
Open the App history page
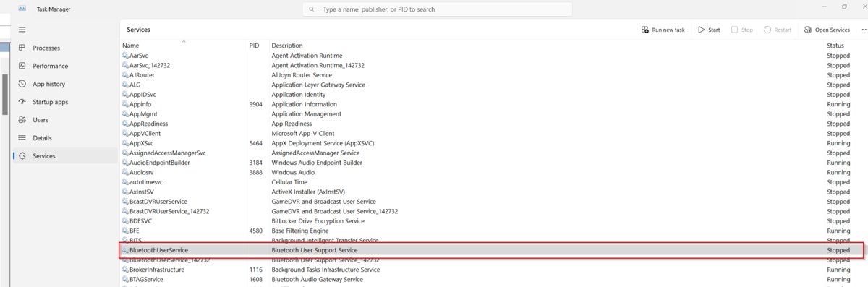coord(65,84)
